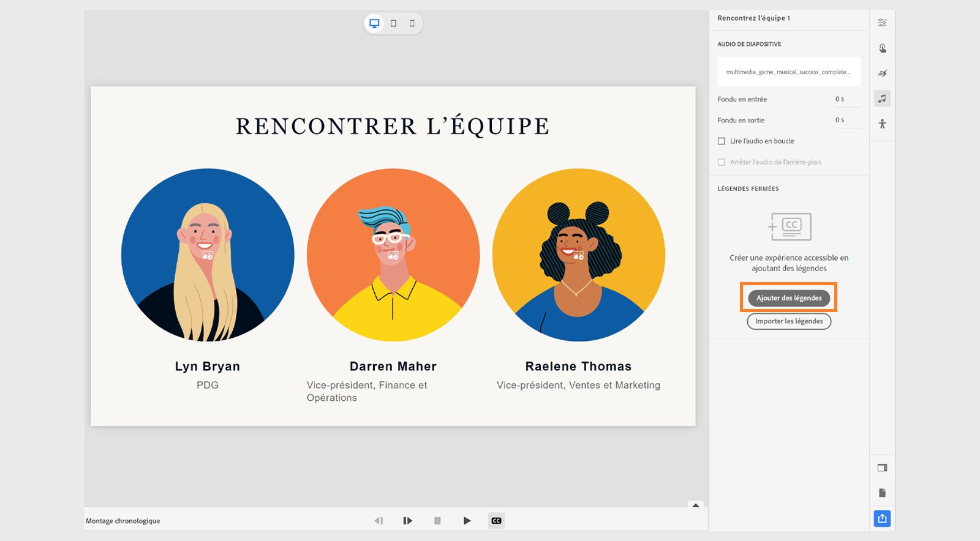Click the 'Rencontrez l'équipe 1' slide name
The width and height of the screenshot is (980, 541).
[754, 18]
